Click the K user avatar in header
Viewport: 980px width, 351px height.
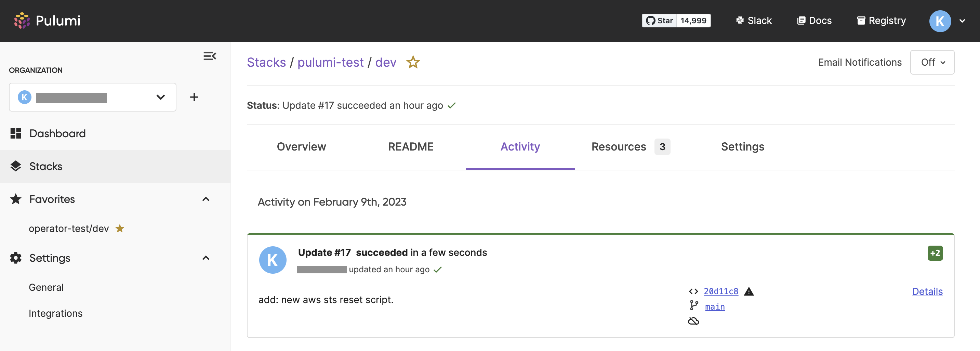tap(940, 21)
